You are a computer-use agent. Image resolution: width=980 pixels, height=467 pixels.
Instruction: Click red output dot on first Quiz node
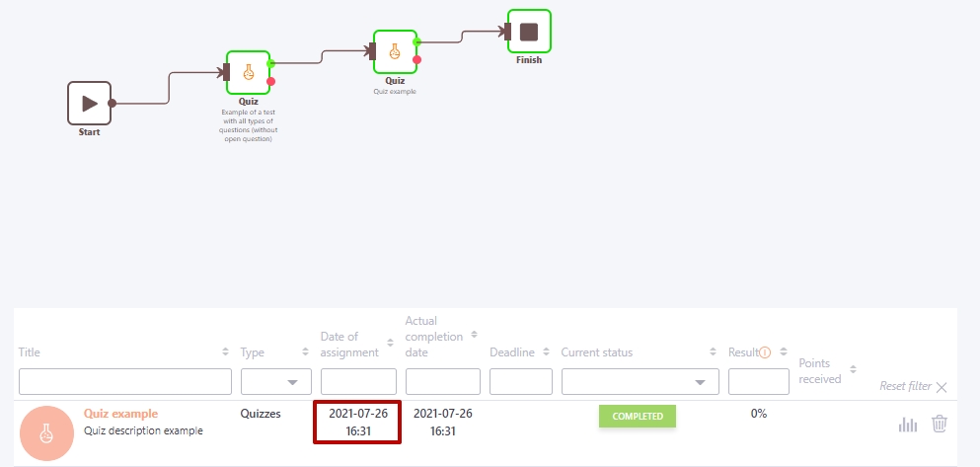coord(271,82)
